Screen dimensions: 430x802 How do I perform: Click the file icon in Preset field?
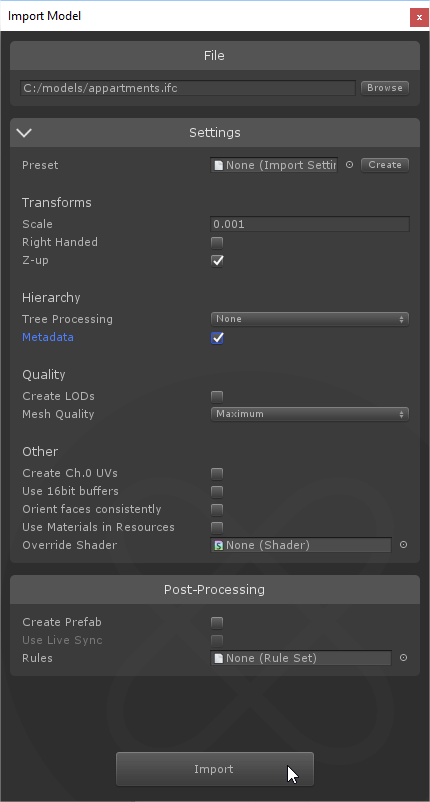219,165
